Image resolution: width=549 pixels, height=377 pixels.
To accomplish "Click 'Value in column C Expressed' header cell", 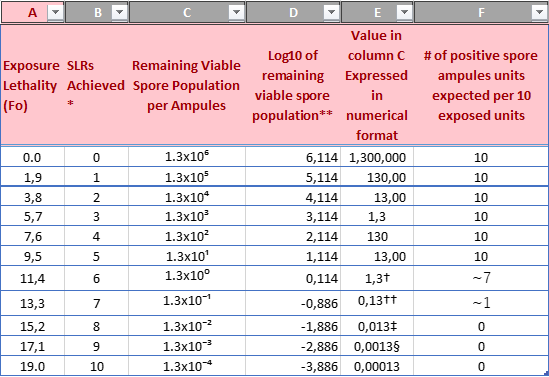I will pos(377,85).
